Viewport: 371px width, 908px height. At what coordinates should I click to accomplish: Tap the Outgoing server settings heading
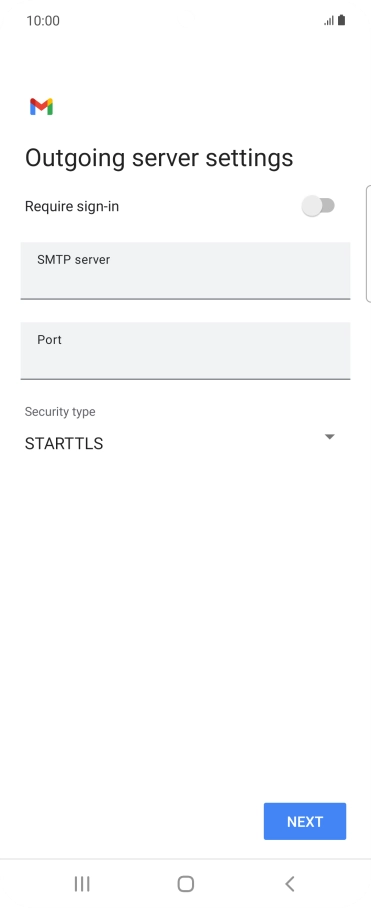[x=159, y=158]
